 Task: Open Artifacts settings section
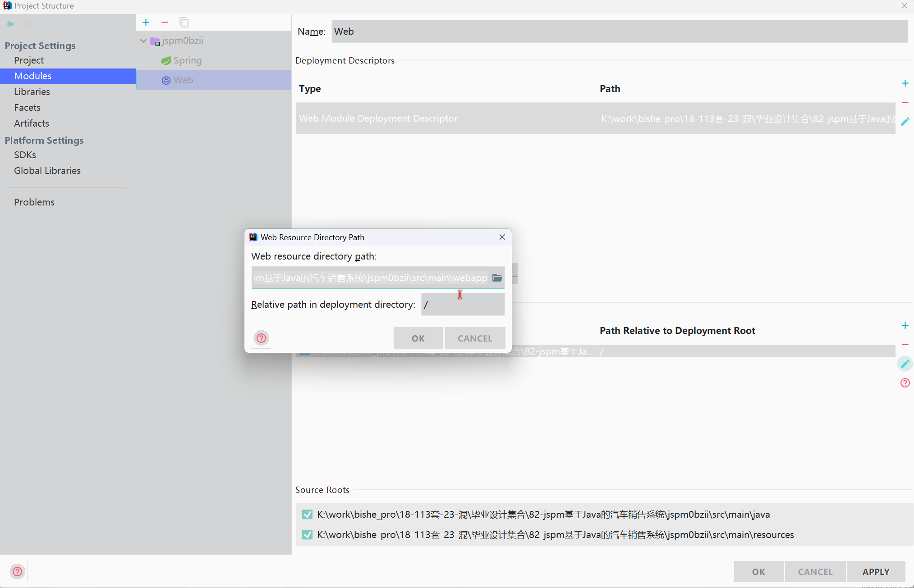(31, 123)
